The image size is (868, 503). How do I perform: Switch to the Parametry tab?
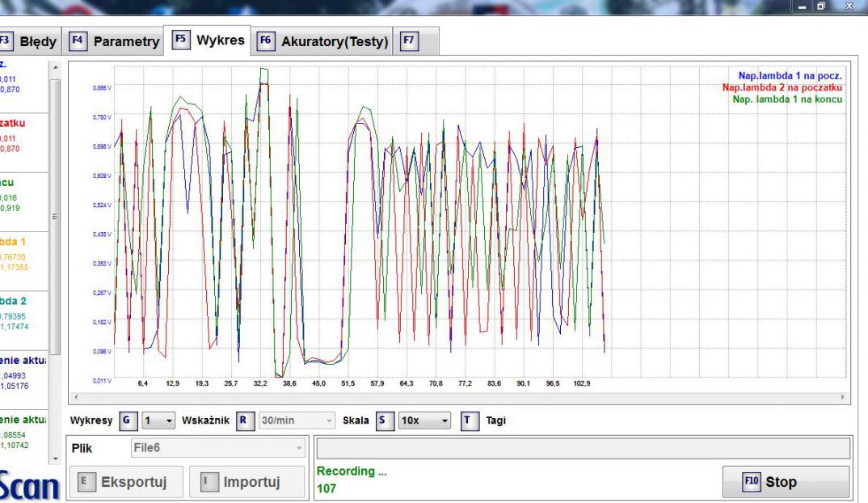[114, 41]
